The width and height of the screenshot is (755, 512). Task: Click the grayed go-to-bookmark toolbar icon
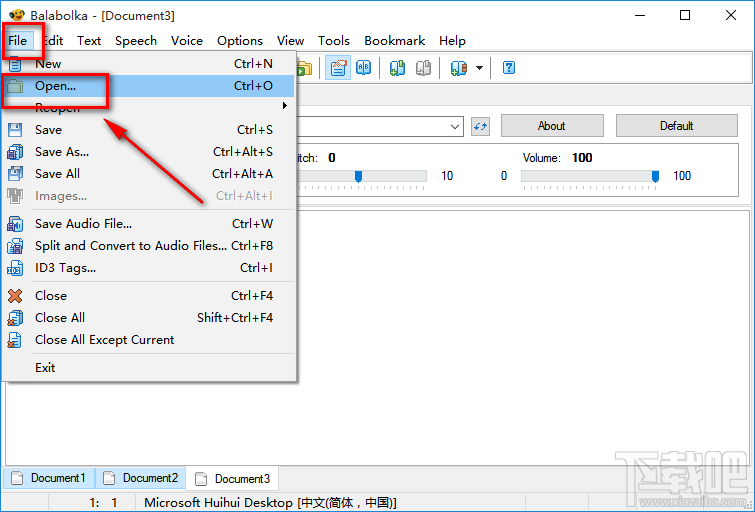coord(423,68)
